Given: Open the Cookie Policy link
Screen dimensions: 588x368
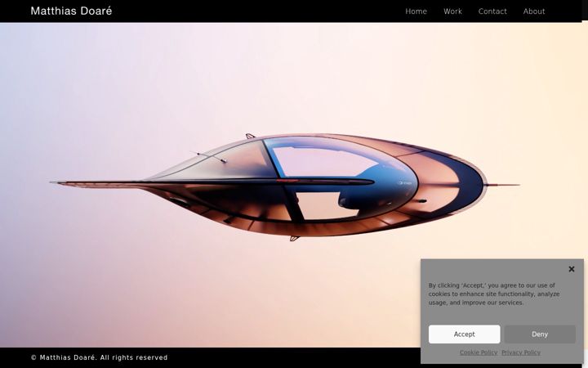Looking at the screenshot, I should [x=479, y=352].
